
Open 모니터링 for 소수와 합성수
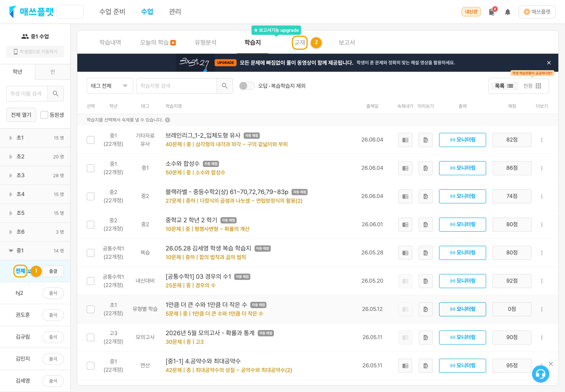coord(462,168)
